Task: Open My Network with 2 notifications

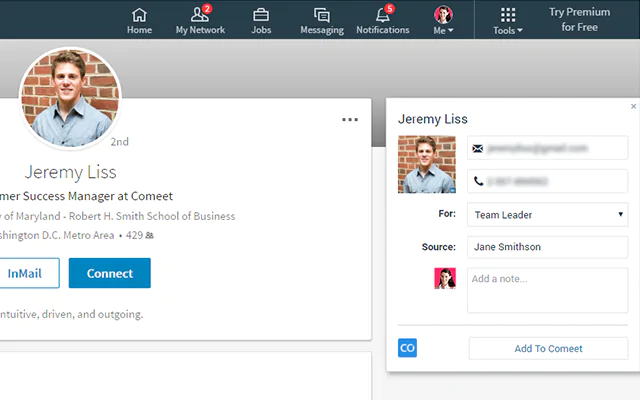Action: [x=200, y=20]
